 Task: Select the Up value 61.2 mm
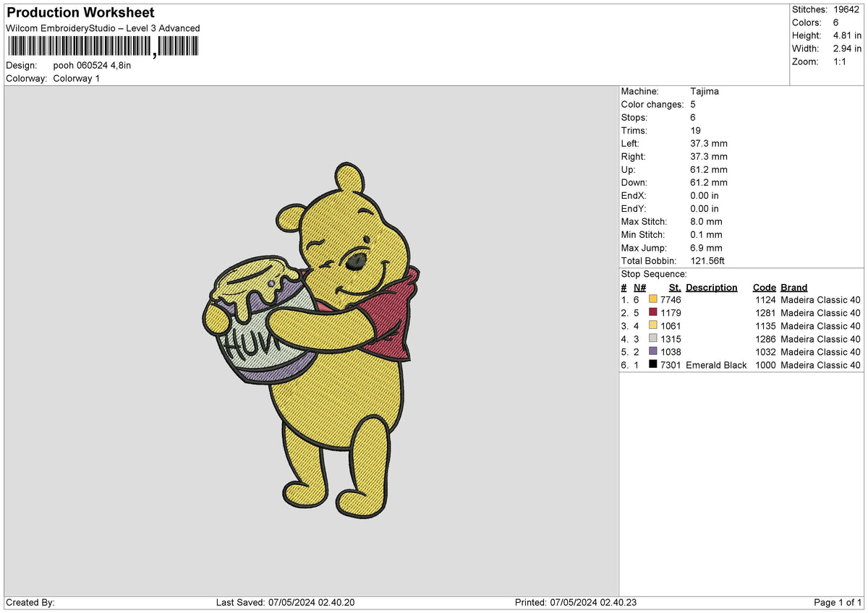click(709, 170)
